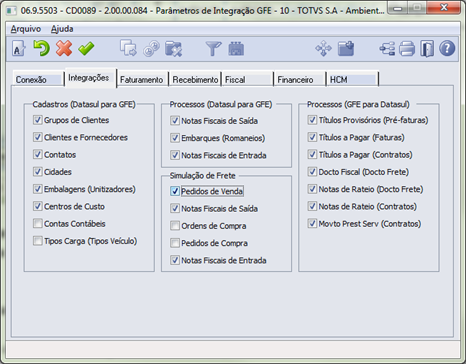Toggle Clientes e Fornecedores checkbox
466x364 pixels.
pyautogui.click(x=38, y=137)
